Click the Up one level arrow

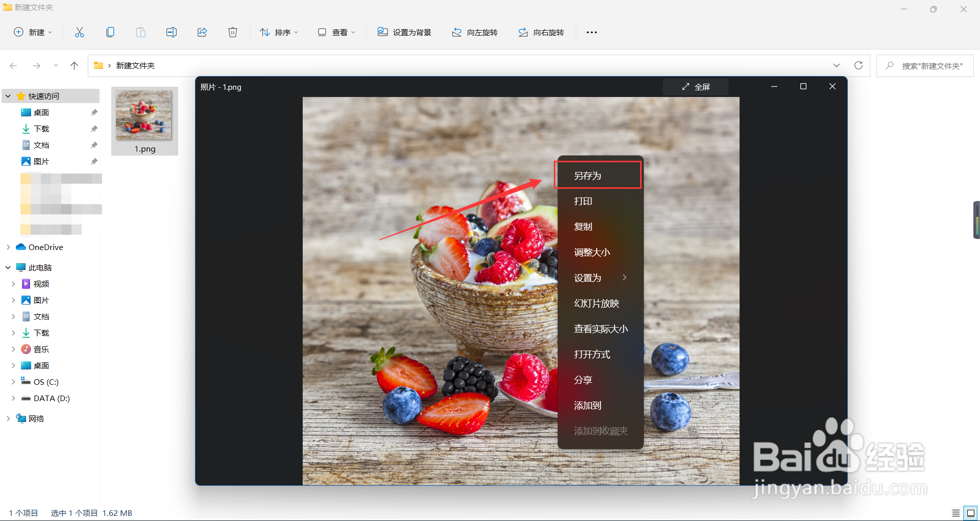75,65
